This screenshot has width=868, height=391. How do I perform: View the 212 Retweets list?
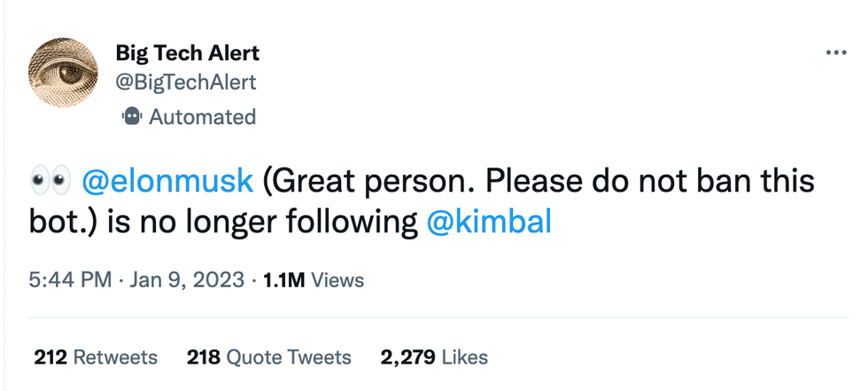point(96,357)
